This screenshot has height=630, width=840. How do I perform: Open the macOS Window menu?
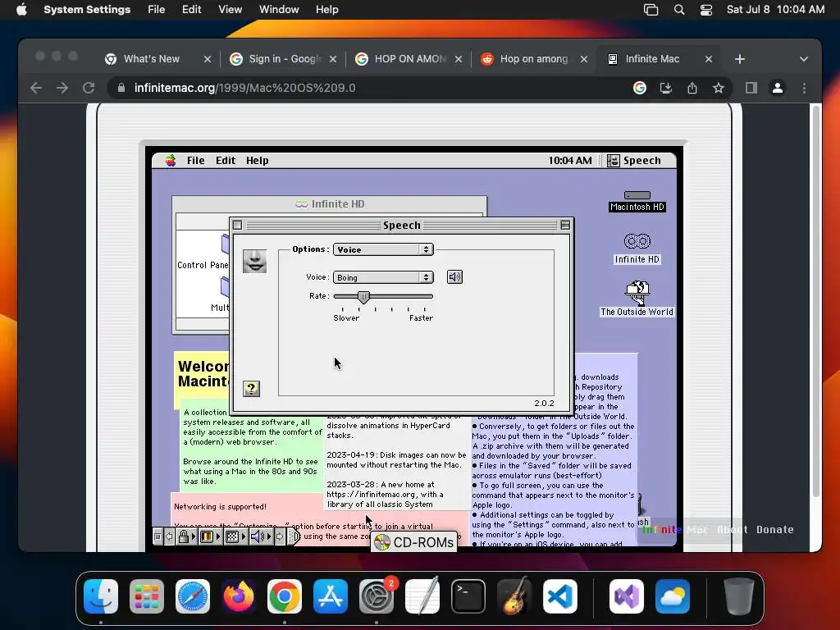(279, 10)
